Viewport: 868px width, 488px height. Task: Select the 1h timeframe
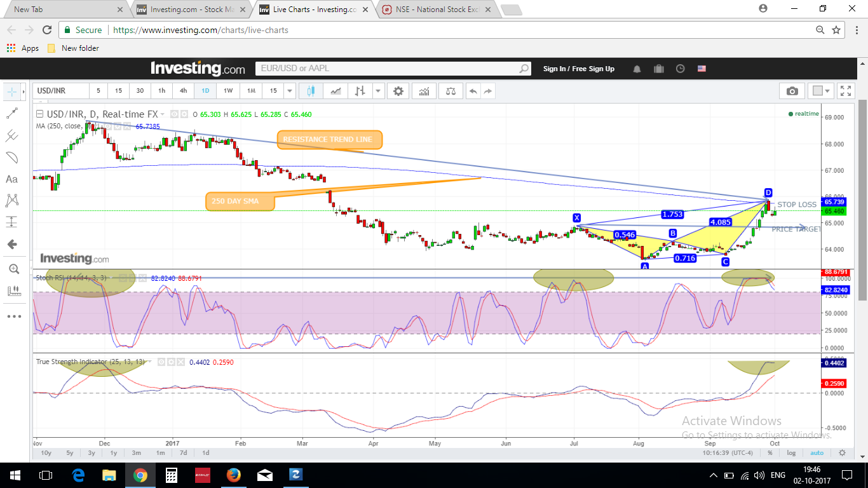(x=162, y=91)
